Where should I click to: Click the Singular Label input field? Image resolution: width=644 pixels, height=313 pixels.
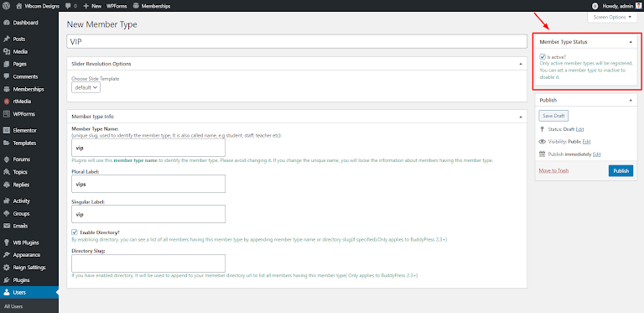148,214
